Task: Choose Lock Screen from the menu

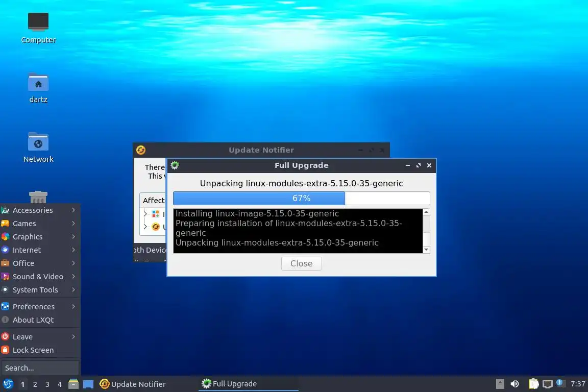Action: (x=40, y=350)
